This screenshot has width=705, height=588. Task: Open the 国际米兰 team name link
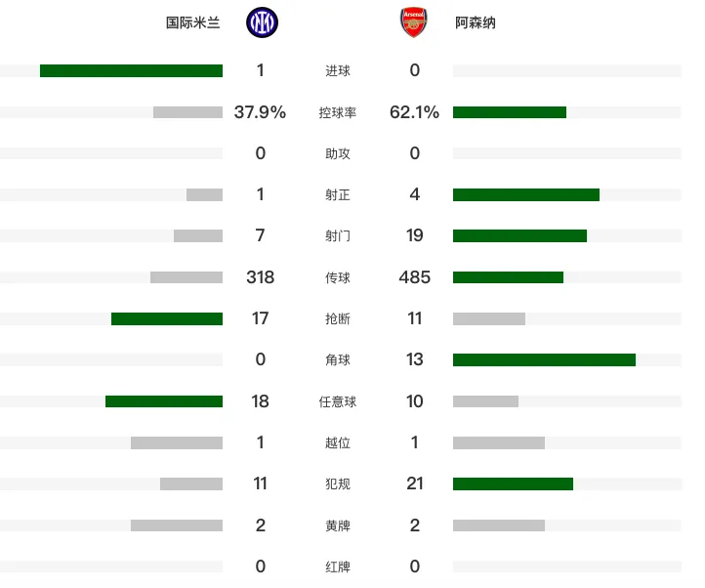tap(193, 22)
